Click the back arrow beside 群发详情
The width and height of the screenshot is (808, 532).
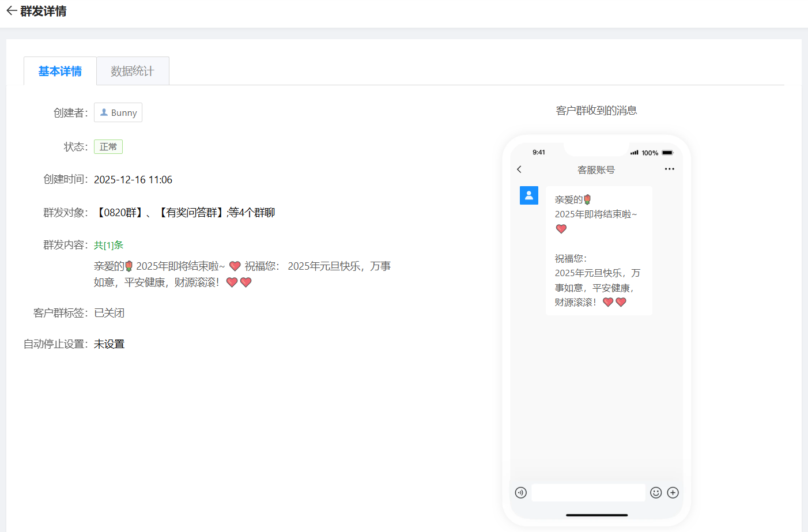(x=11, y=11)
